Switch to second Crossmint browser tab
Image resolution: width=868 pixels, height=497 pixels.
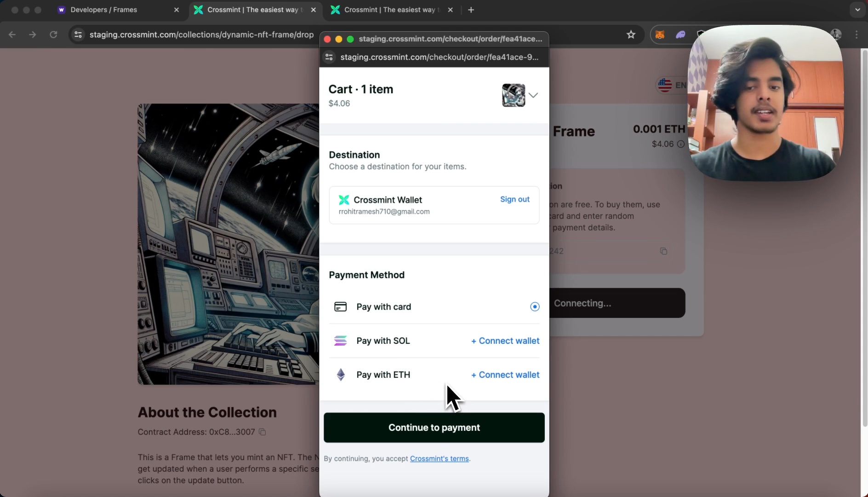(255, 10)
